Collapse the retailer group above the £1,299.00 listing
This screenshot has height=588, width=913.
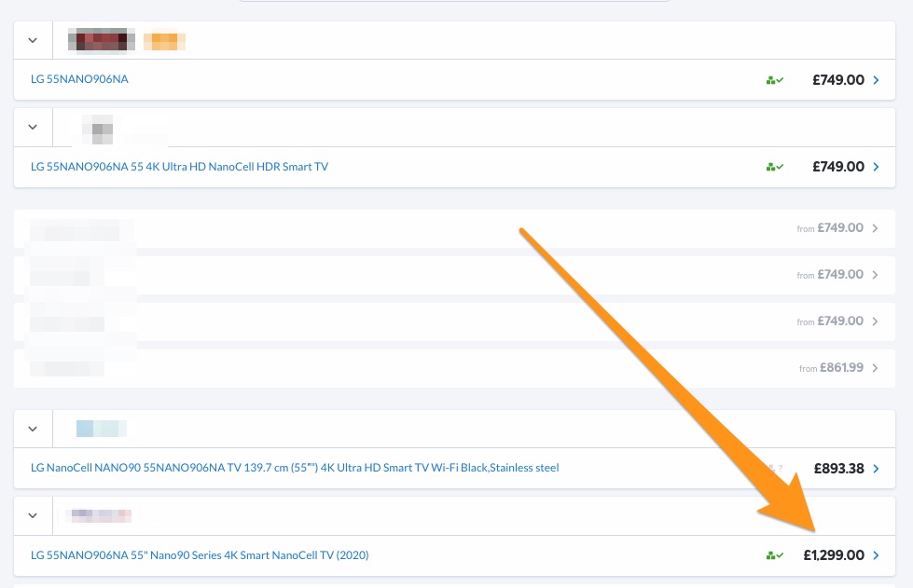[33, 516]
